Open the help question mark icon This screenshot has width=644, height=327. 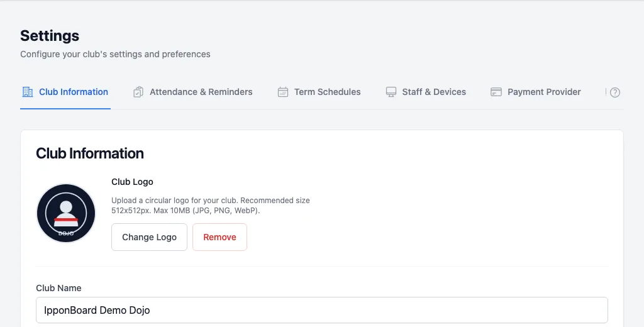(x=615, y=92)
